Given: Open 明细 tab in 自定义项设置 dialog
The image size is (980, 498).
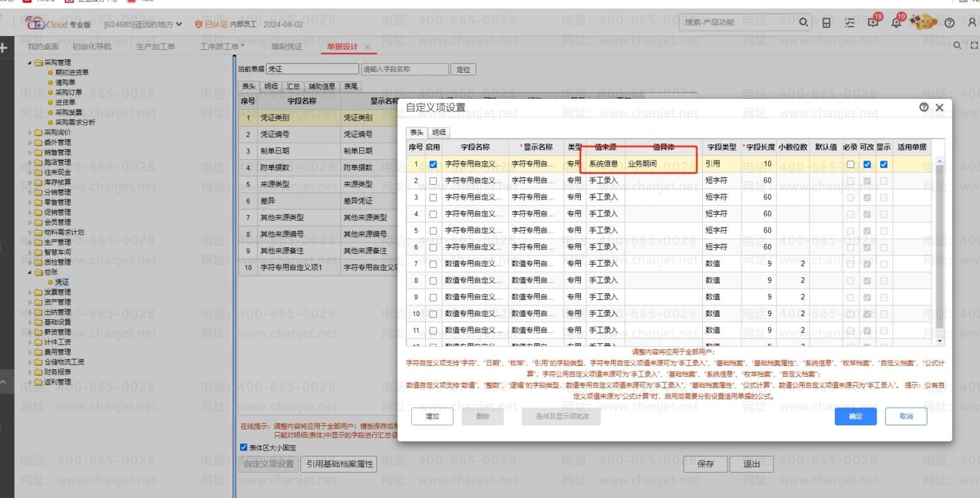Looking at the screenshot, I should point(438,133).
